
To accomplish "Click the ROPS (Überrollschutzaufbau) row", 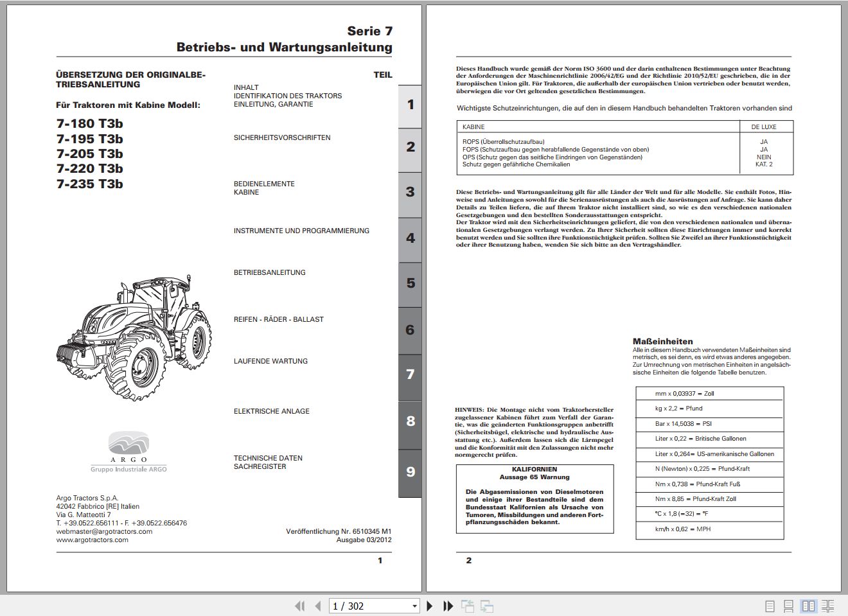I will pos(504,142).
